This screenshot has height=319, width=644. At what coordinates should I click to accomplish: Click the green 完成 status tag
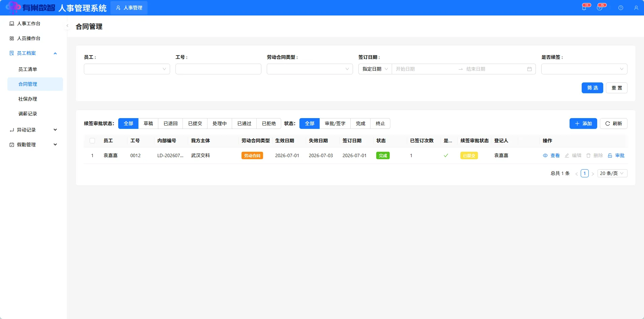pyautogui.click(x=383, y=155)
